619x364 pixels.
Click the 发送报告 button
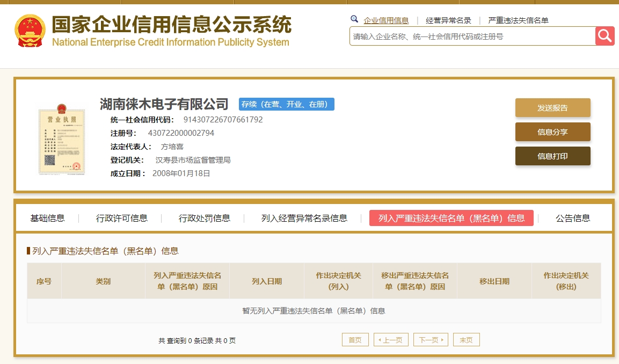pyautogui.click(x=552, y=108)
